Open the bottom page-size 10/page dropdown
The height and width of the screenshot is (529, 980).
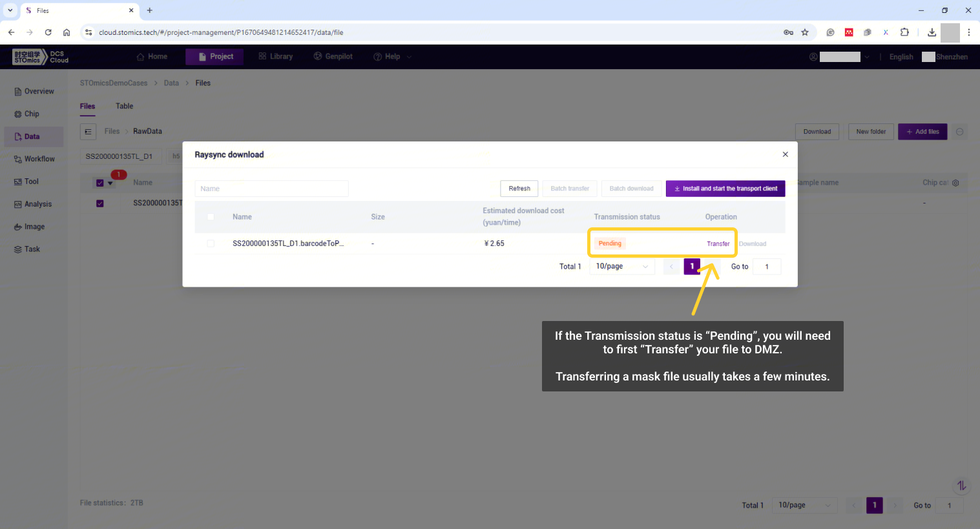coord(804,505)
